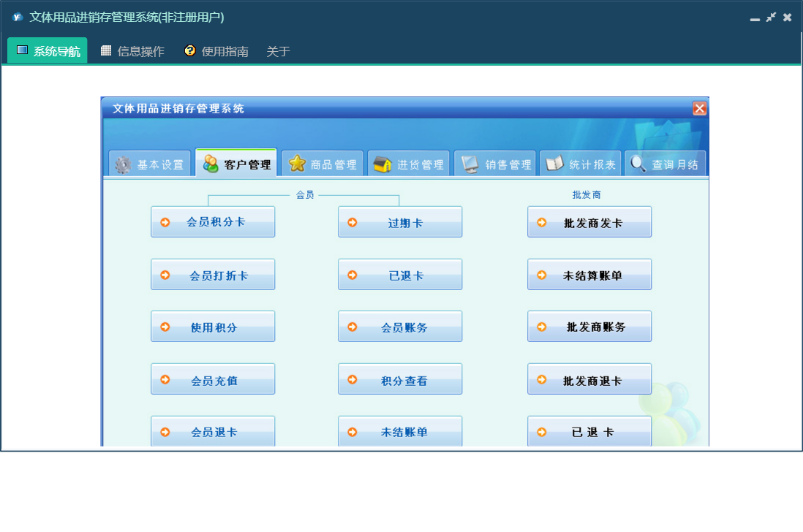
Task: Click the 会员 group label
Action: [305, 194]
